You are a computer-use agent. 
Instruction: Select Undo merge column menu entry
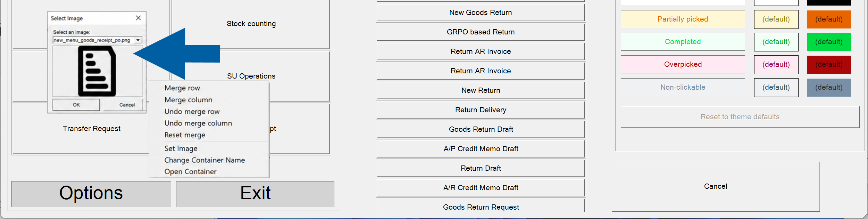pos(198,123)
